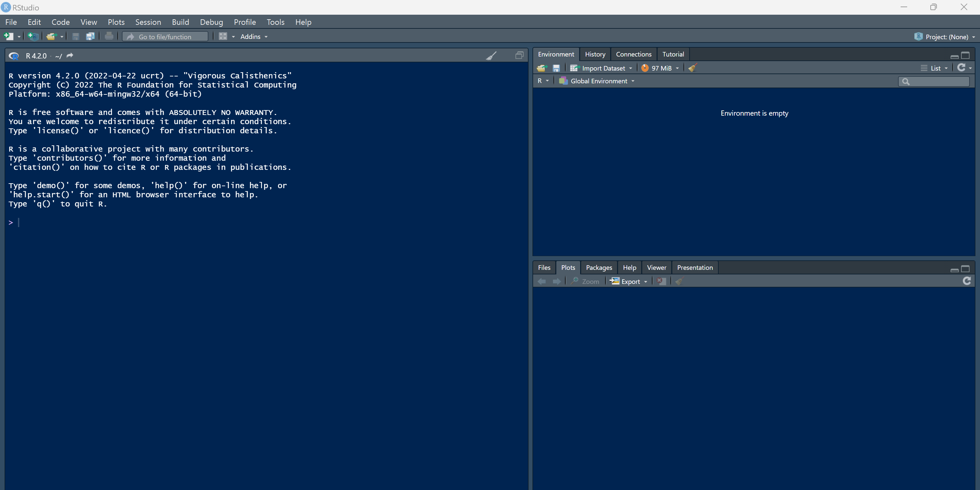Click the workspace panes layout icon

pyautogui.click(x=223, y=37)
